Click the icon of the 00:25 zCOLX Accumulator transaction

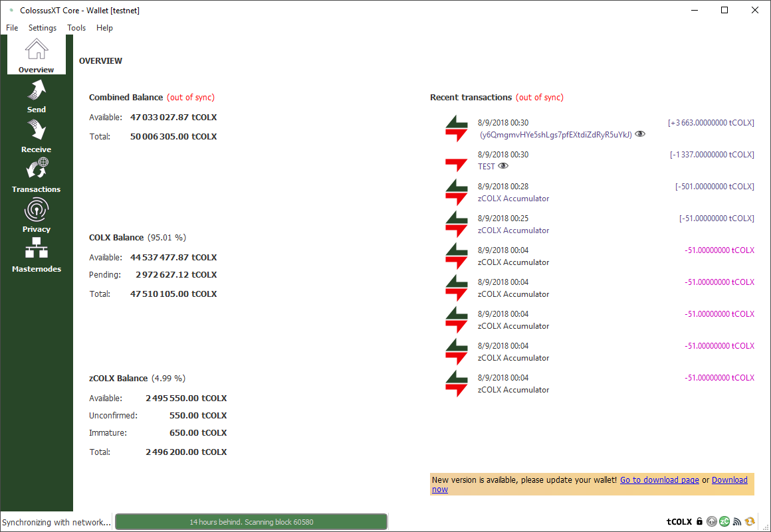coord(457,224)
